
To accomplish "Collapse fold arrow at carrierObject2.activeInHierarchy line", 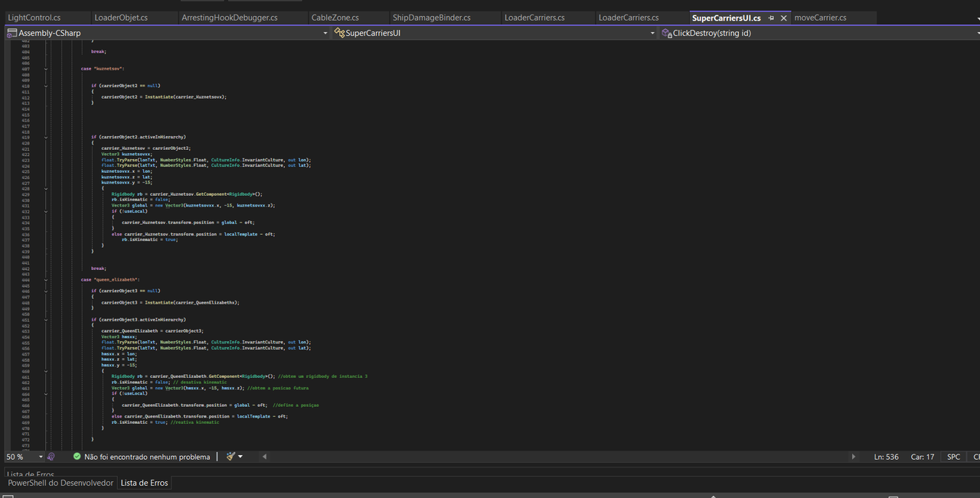I will point(46,137).
